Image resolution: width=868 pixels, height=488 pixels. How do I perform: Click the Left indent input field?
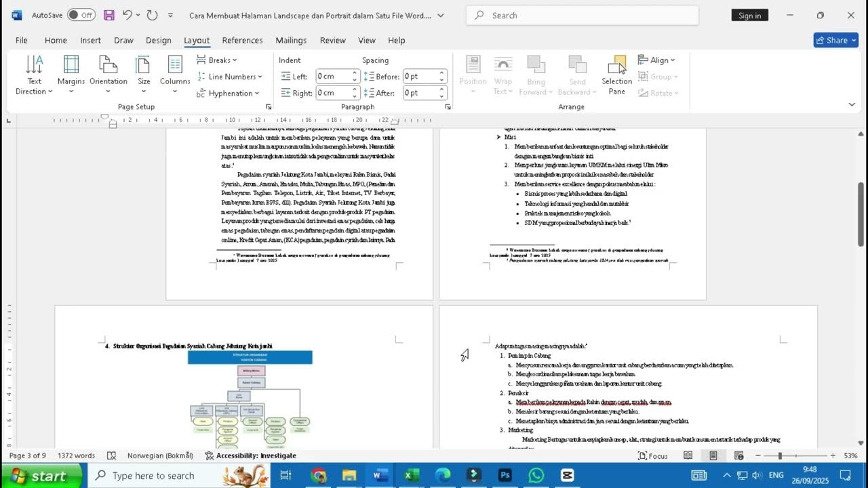pyautogui.click(x=332, y=77)
